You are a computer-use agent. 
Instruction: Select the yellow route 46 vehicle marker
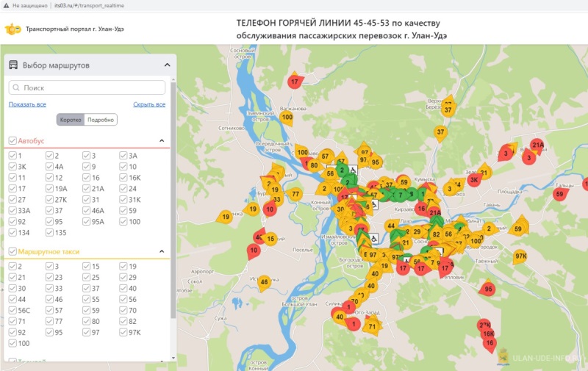265,281
